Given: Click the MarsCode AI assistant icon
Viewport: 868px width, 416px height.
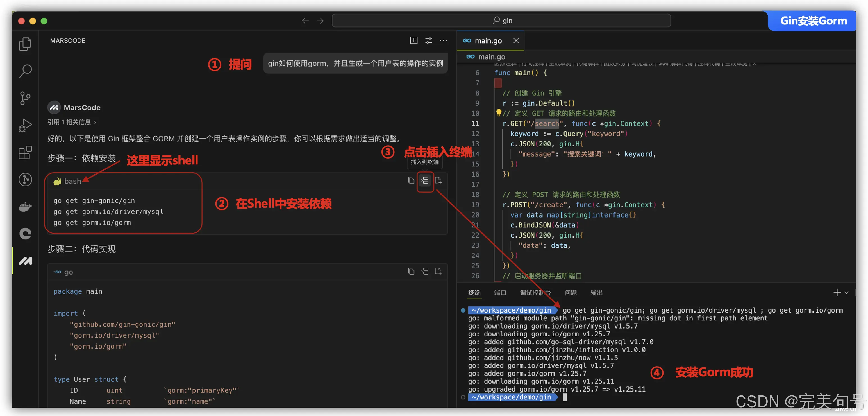Looking at the screenshot, I should pyautogui.click(x=26, y=260).
